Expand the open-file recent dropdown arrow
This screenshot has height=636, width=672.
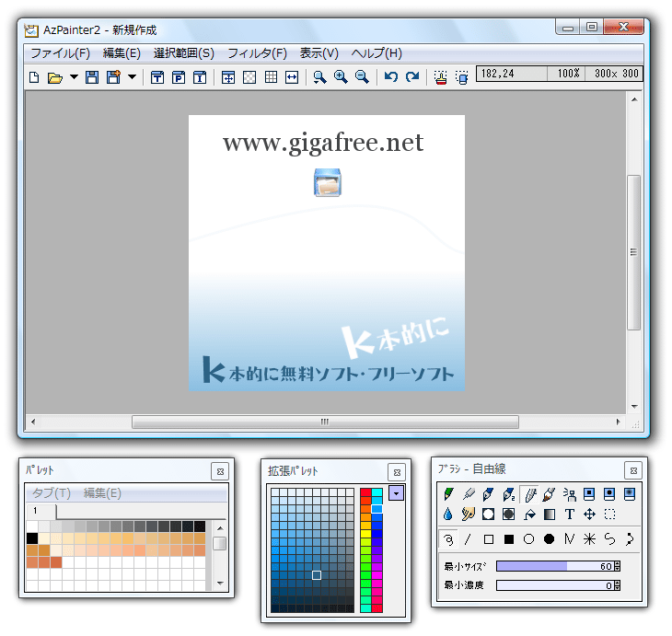75,77
